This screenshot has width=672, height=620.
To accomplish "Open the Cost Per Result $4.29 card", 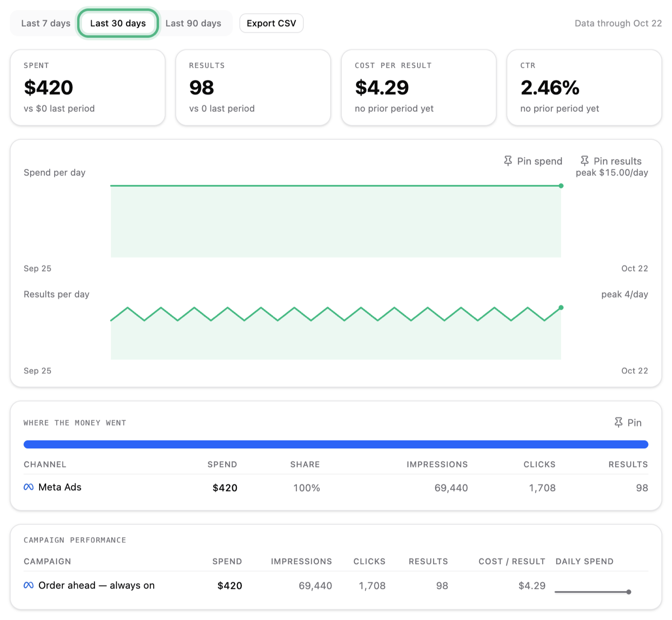I will 419,87.
